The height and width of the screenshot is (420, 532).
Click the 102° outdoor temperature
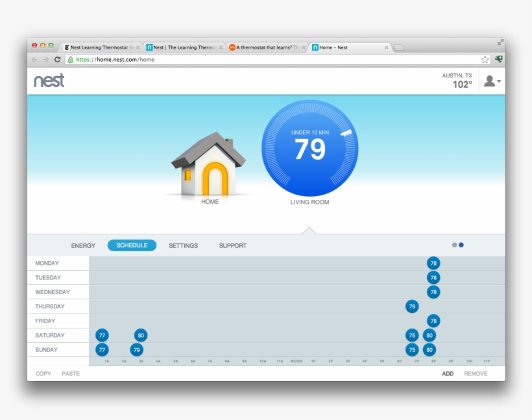coord(463,84)
